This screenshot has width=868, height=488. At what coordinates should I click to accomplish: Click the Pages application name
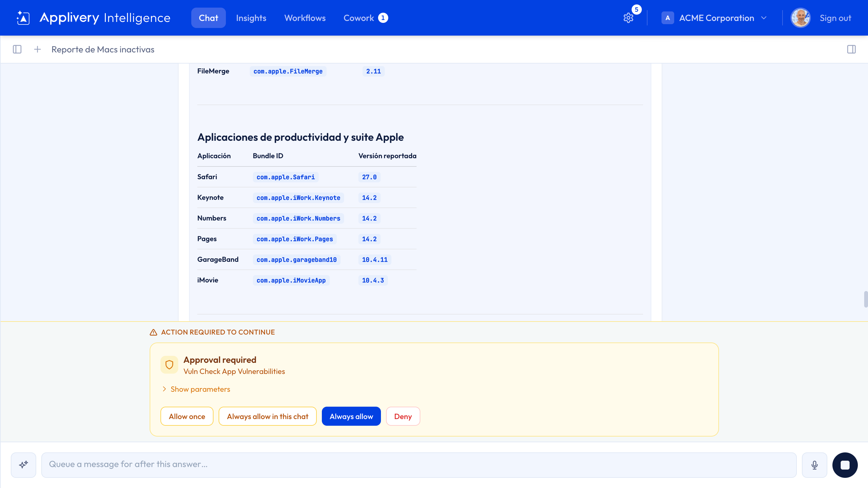click(207, 239)
